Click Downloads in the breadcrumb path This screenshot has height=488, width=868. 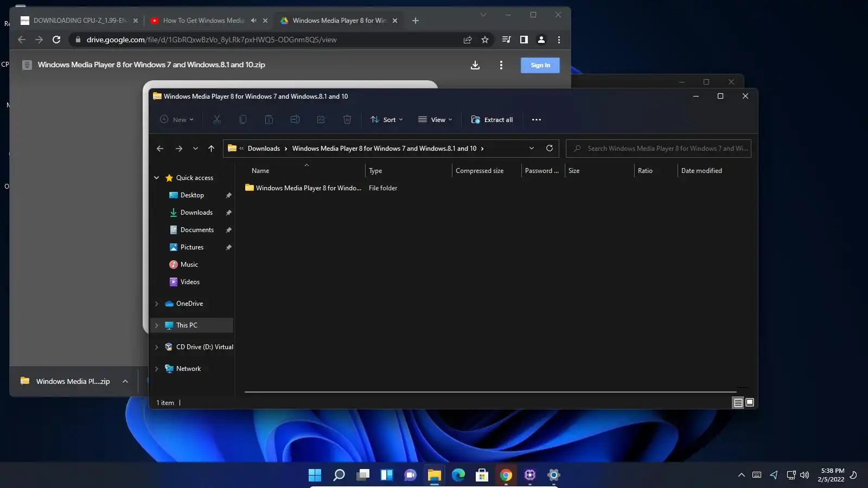[x=264, y=149]
